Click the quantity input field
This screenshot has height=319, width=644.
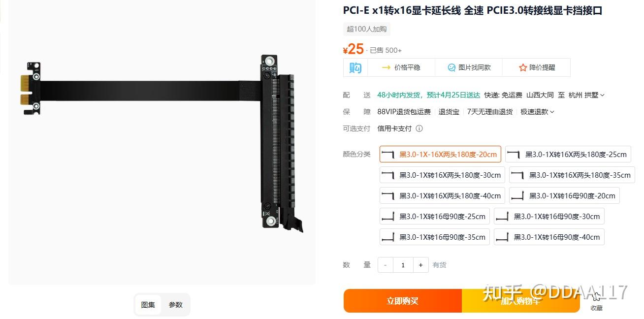[x=403, y=265]
